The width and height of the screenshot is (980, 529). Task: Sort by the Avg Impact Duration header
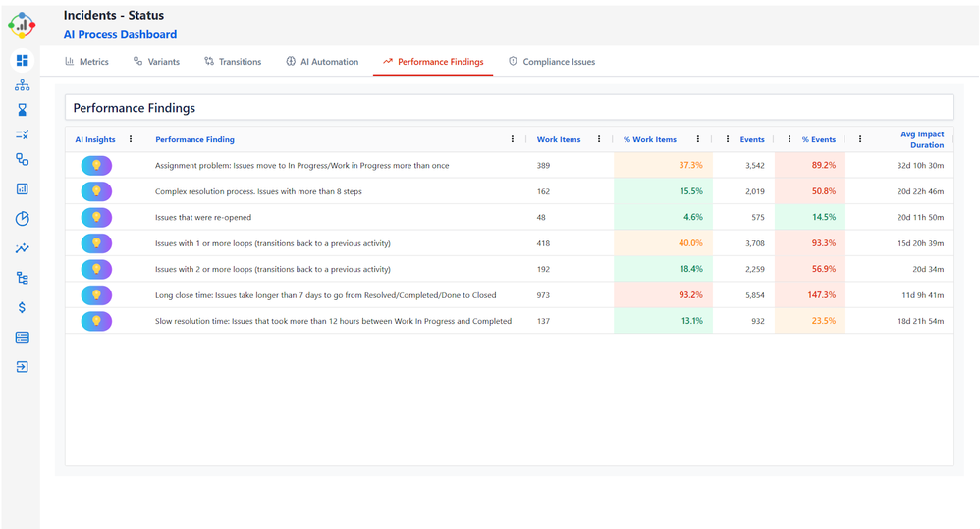point(921,139)
